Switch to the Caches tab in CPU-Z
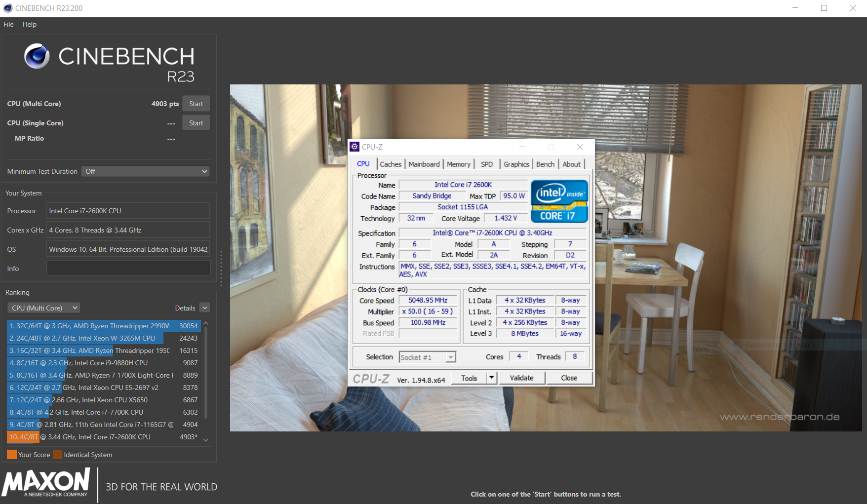This screenshot has width=867, height=504. pyautogui.click(x=391, y=164)
